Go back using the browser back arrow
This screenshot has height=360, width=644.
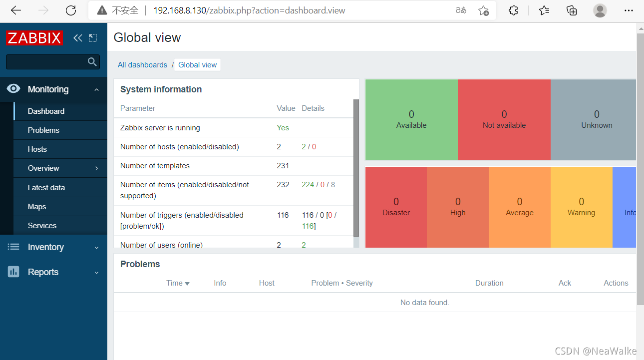(16, 10)
